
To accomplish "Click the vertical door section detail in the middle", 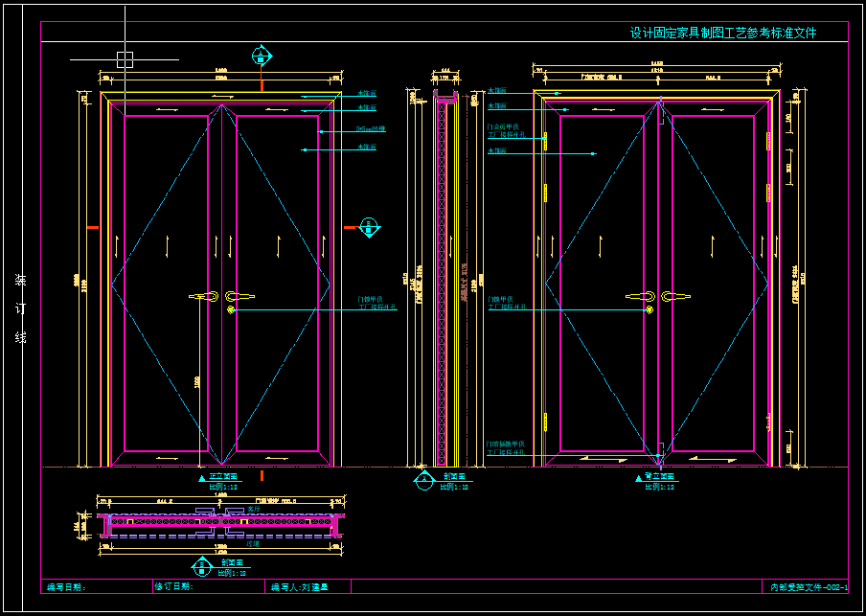I will [442, 278].
